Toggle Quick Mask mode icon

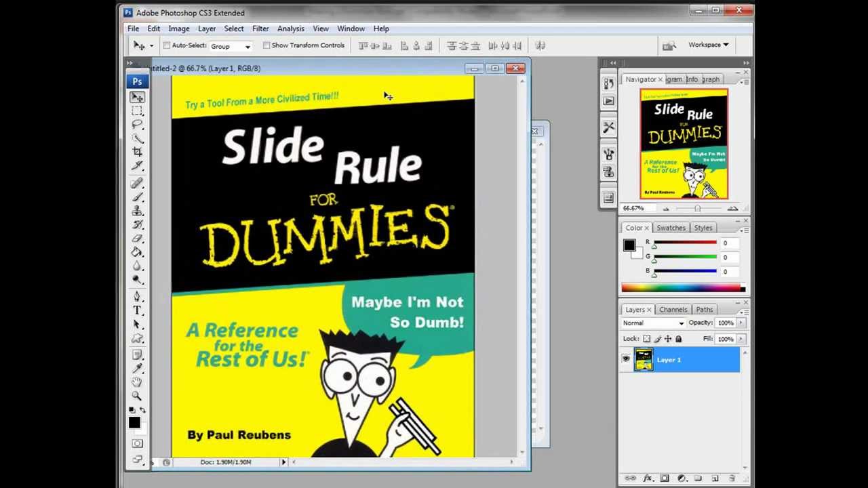pos(137,443)
